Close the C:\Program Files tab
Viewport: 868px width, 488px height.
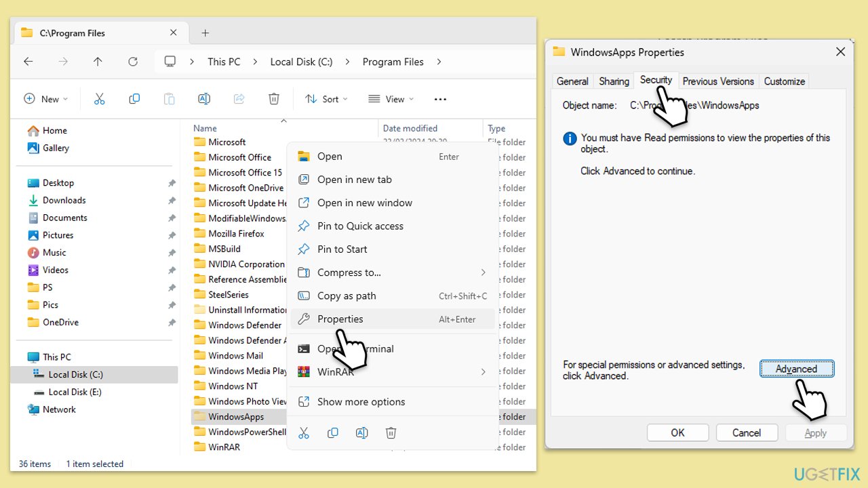click(173, 33)
